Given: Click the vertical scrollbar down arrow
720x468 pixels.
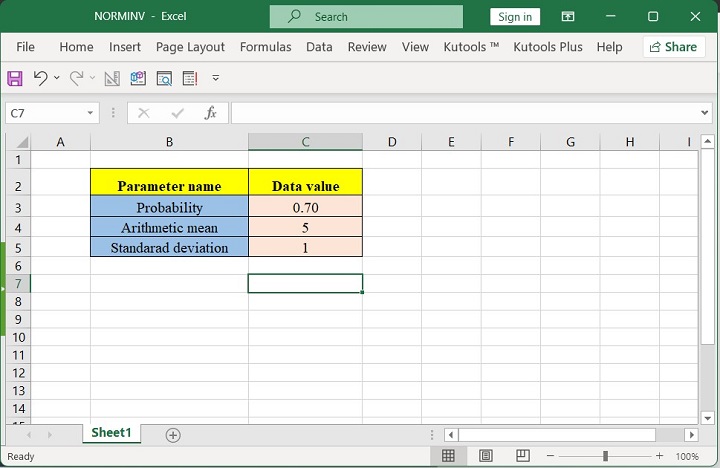Looking at the screenshot, I should point(707,418).
